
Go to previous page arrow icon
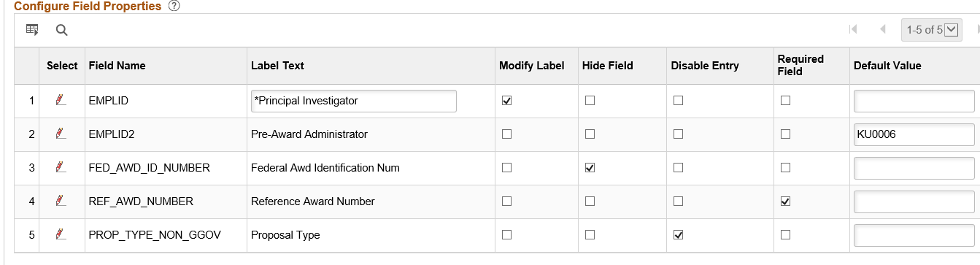(883, 30)
